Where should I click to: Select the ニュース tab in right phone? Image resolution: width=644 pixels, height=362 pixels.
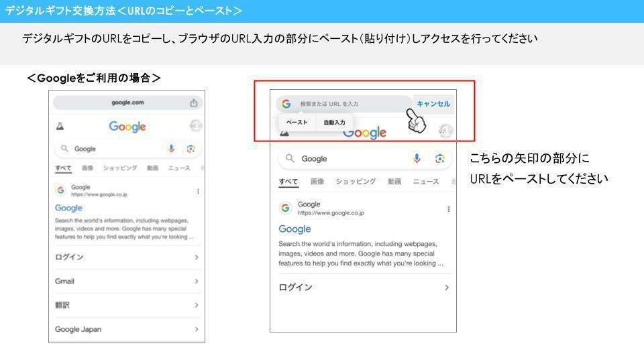click(426, 182)
